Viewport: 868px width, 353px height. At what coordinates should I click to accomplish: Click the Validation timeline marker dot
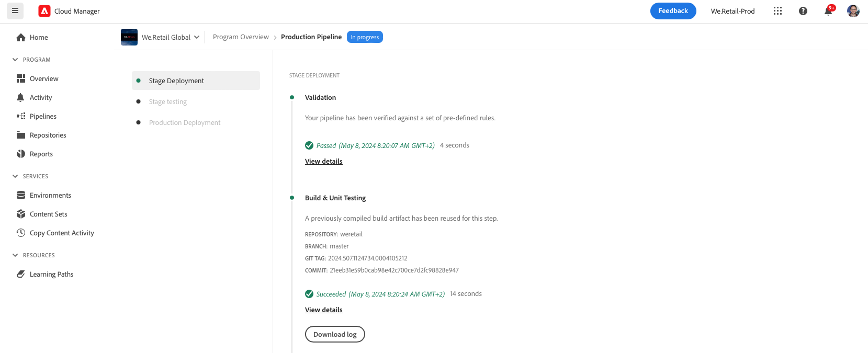click(292, 97)
